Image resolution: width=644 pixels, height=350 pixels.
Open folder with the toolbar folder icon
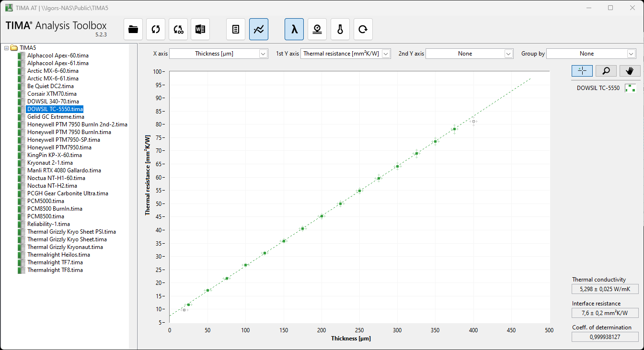[133, 29]
